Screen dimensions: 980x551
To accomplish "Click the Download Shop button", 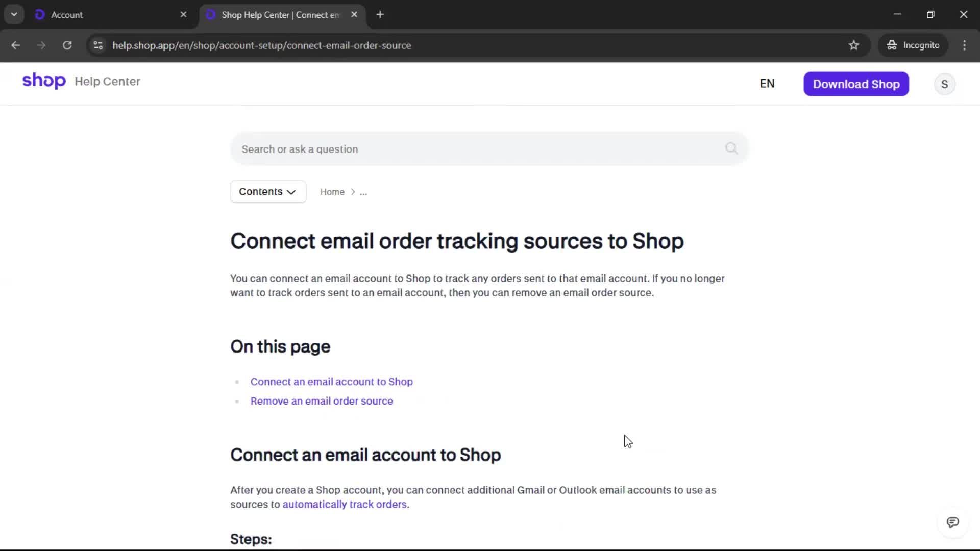I will 856,84.
